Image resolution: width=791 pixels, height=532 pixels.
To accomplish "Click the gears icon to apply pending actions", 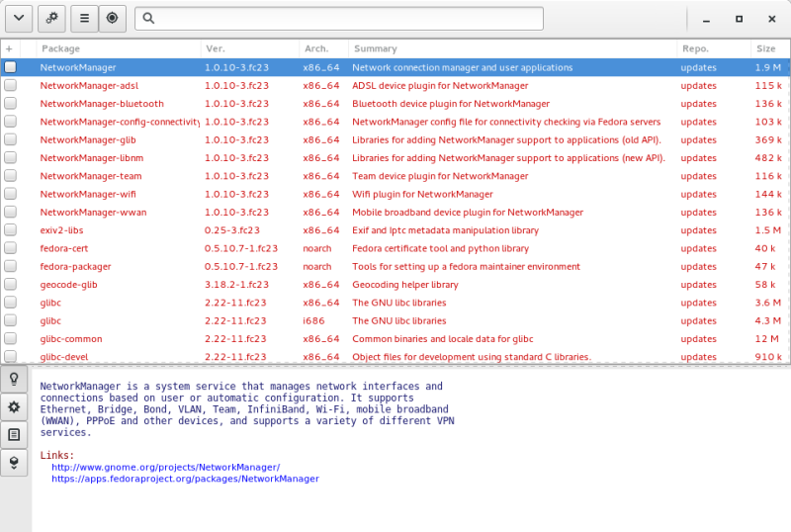I will pyautogui.click(x=51, y=19).
